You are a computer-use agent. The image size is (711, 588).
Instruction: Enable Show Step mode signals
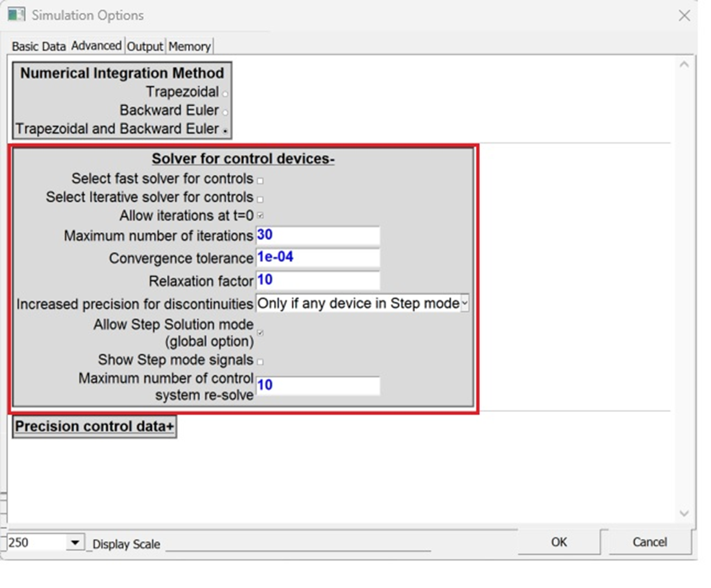click(260, 362)
